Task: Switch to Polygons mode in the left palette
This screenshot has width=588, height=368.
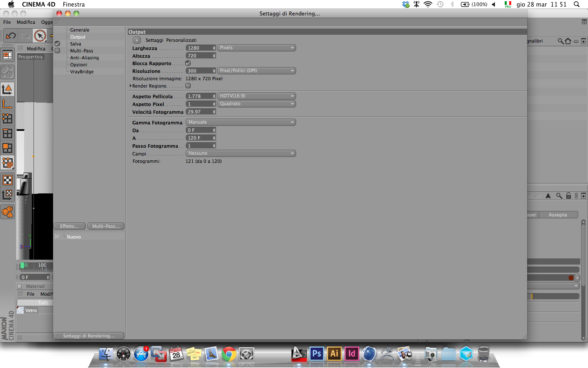Action: point(7,148)
